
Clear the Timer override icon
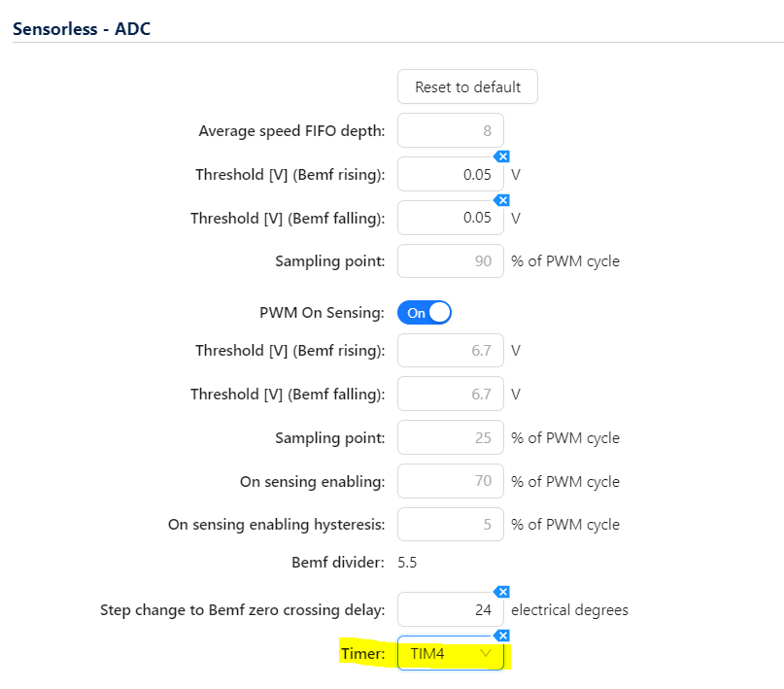502,636
